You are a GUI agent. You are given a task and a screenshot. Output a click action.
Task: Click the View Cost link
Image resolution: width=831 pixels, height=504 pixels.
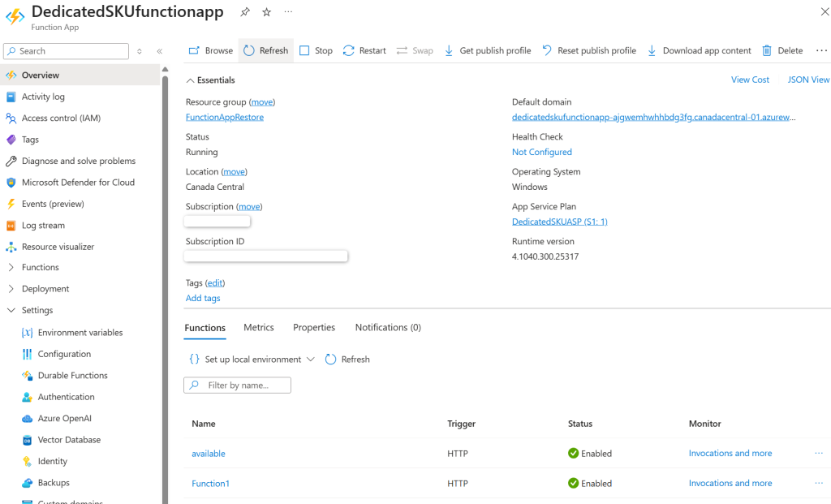pos(750,80)
